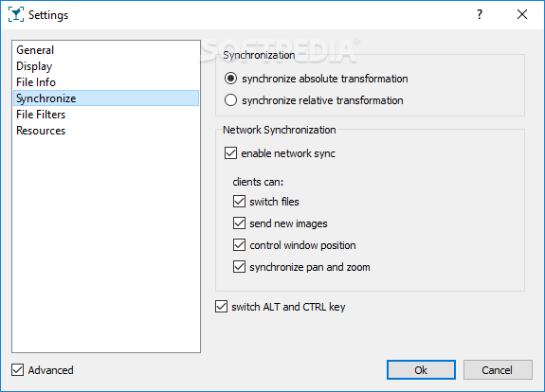Uncheck control window position
The image size is (545, 392).
coord(239,245)
